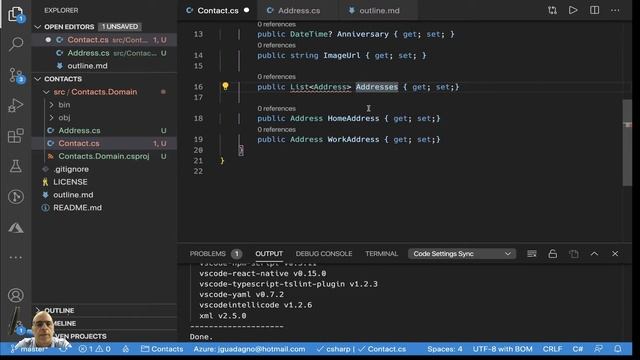The image size is (640, 360).
Task: Select outline.md in Open Editors list
Action: coord(105,66)
